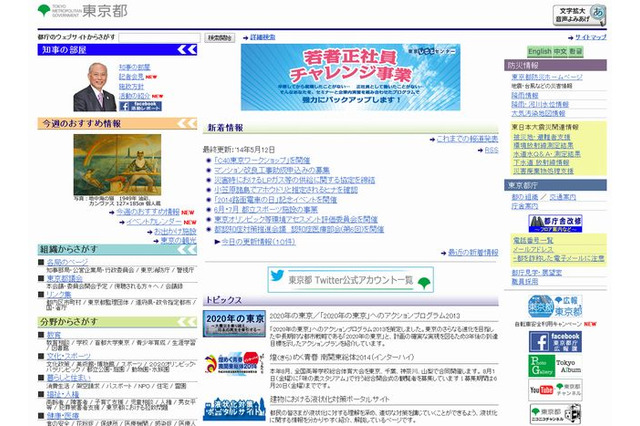Click the Tokyo Metropolitan Government logo

(x=82, y=11)
